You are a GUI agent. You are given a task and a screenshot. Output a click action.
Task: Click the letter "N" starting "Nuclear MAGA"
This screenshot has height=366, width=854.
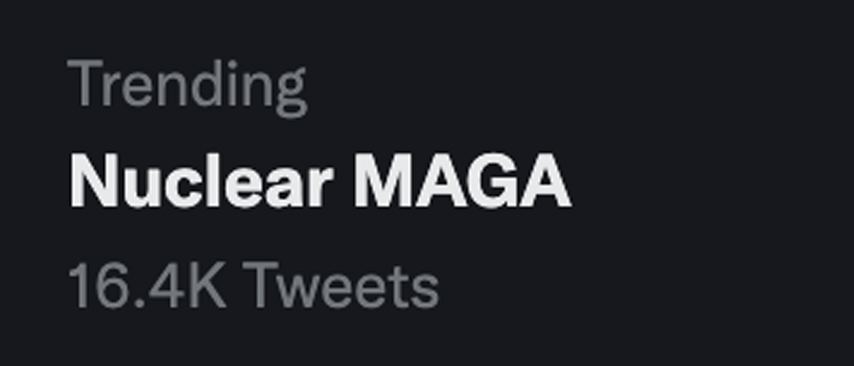click(93, 180)
